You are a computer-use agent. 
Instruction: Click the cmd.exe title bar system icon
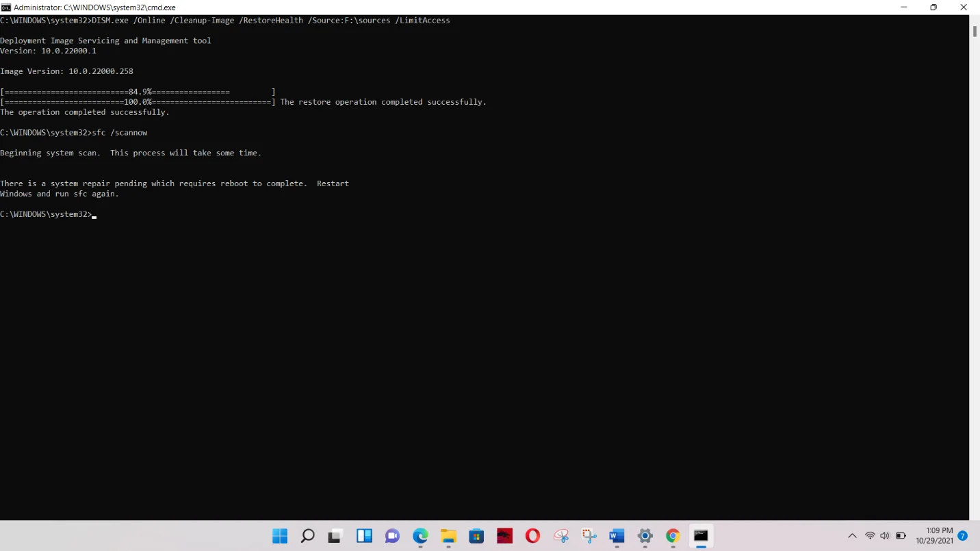(x=5, y=8)
